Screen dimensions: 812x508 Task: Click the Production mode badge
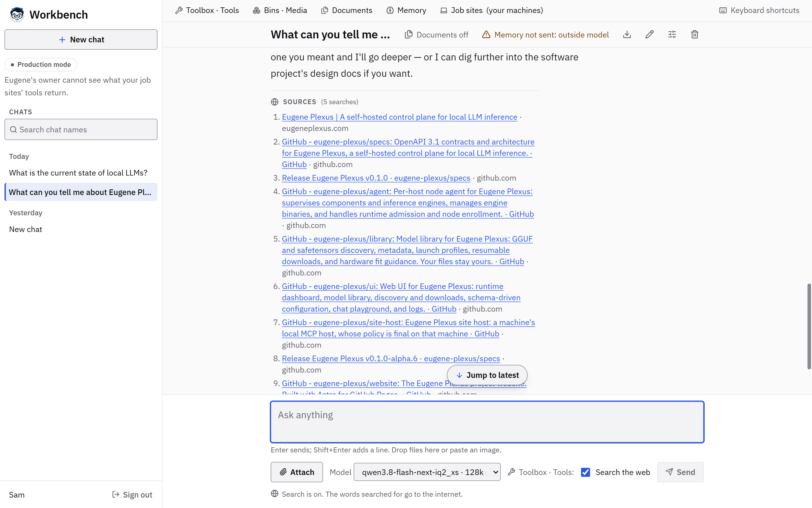coord(41,65)
